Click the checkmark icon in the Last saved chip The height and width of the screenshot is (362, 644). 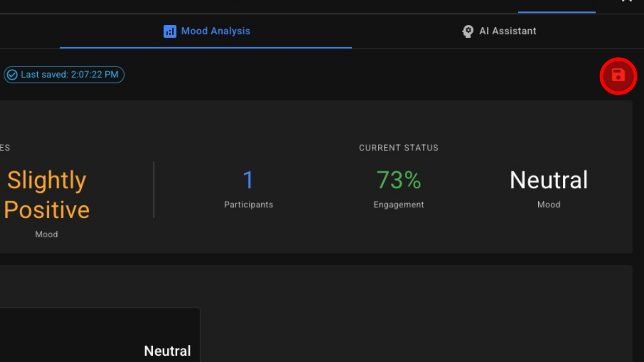(x=12, y=75)
